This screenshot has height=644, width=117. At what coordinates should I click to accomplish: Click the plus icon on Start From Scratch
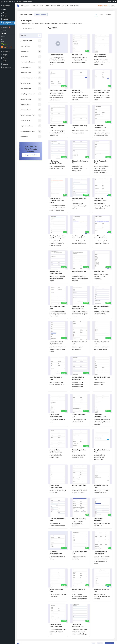point(58,43)
